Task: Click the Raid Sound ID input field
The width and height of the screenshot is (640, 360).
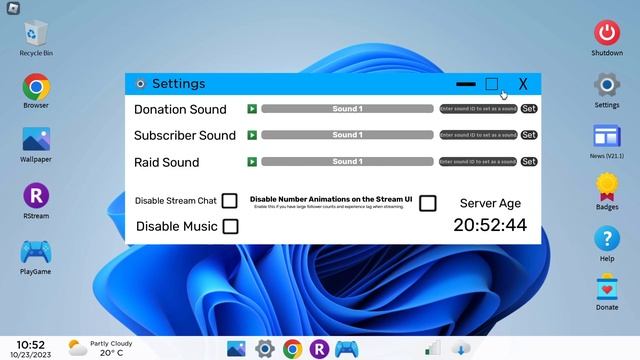Action: [x=478, y=162]
